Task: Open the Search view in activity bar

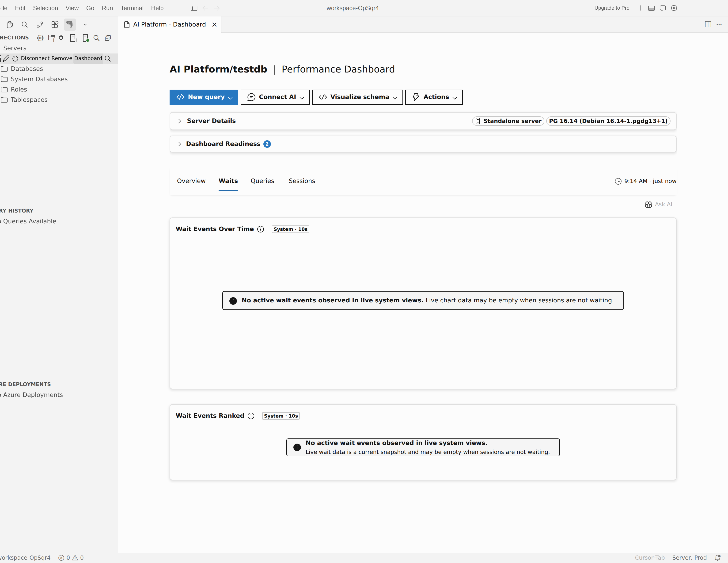Action: 25,24
